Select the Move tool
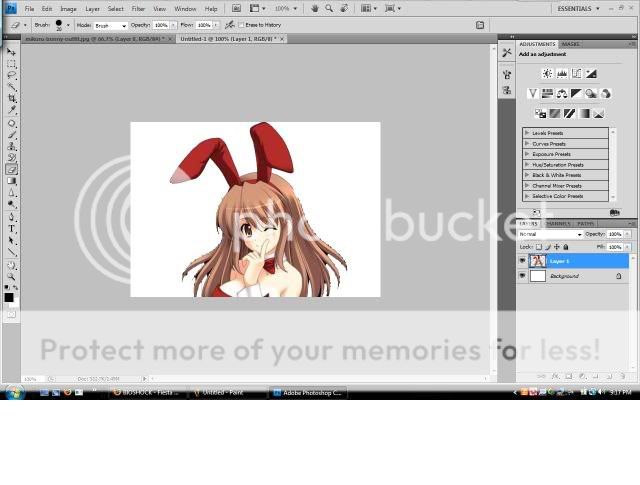The height and width of the screenshot is (485, 640). pyautogui.click(x=11, y=52)
